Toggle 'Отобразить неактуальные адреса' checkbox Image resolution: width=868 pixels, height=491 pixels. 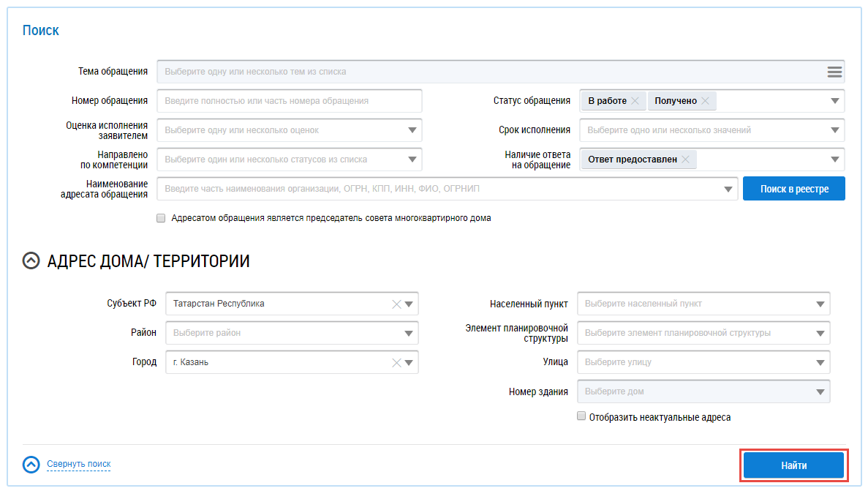click(x=581, y=416)
